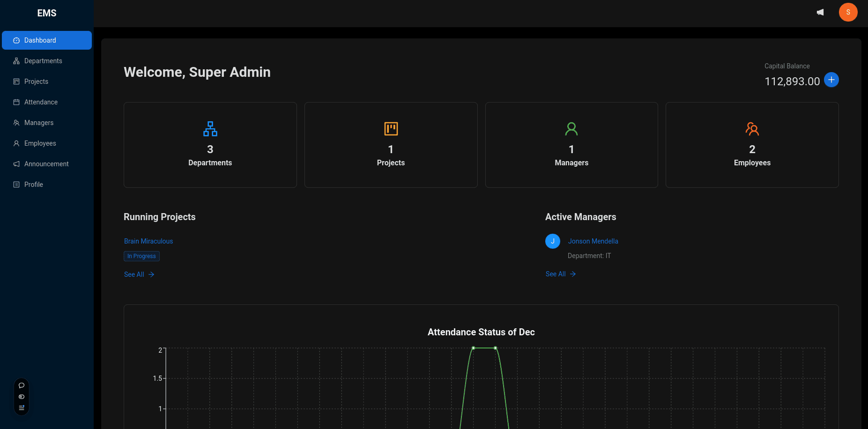
Task: Click the Running Projects heading
Action: 160,217
